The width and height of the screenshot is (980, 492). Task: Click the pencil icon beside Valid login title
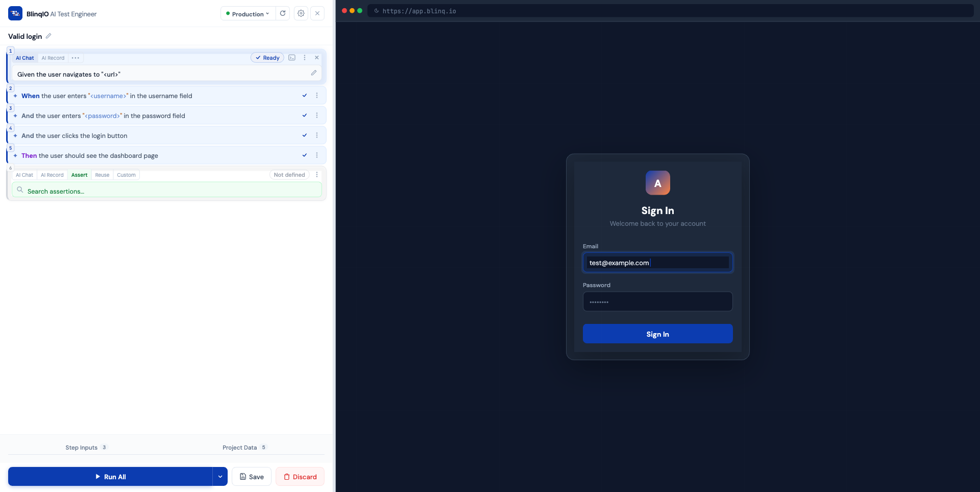[x=48, y=36]
